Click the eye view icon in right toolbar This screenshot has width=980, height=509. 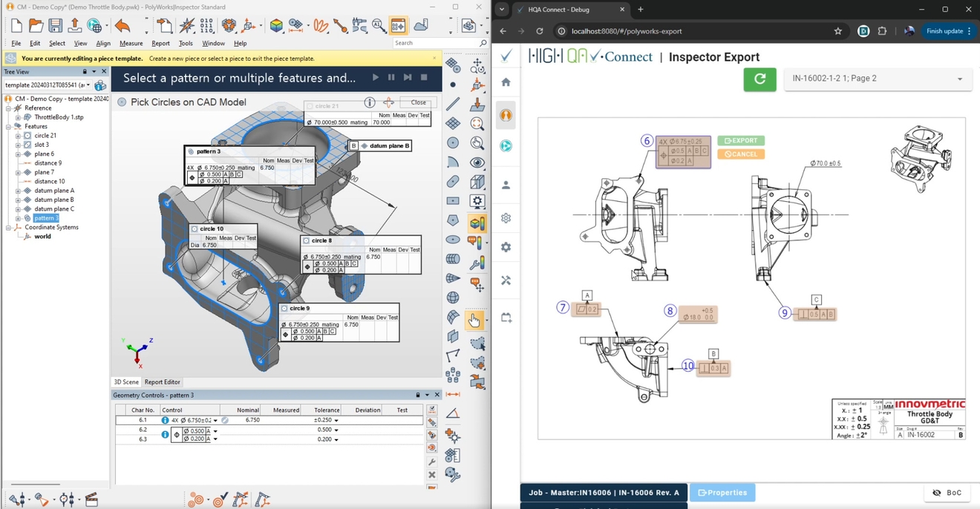(x=477, y=162)
